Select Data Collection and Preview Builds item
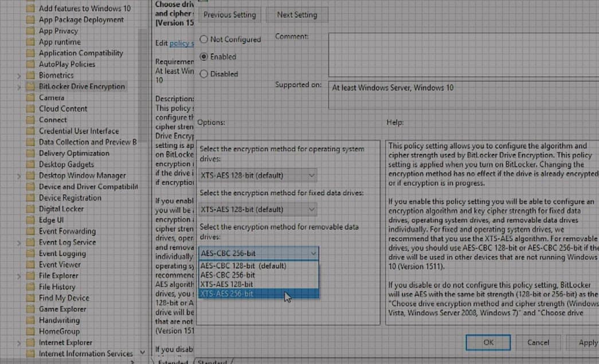 [x=88, y=142]
